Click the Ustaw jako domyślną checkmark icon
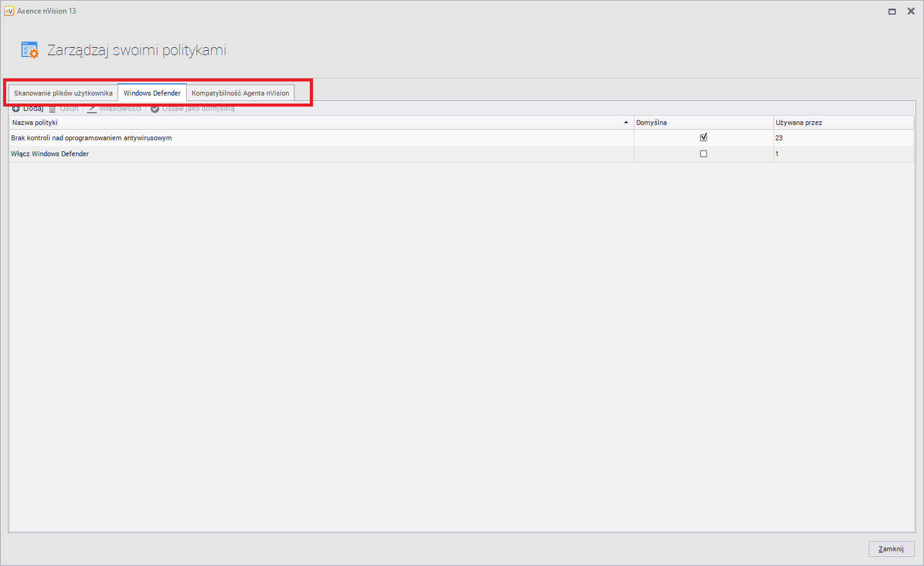Image resolution: width=924 pixels, height=566 pixels. [155, 109]
